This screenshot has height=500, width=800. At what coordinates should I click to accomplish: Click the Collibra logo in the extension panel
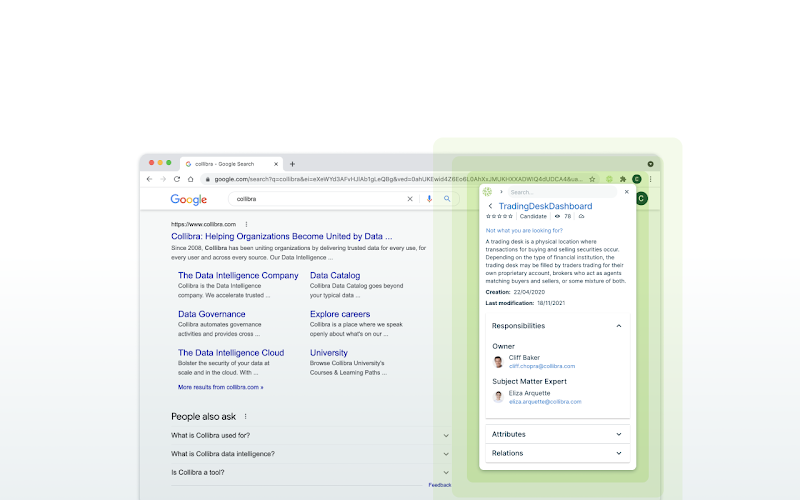pos(488,192)
